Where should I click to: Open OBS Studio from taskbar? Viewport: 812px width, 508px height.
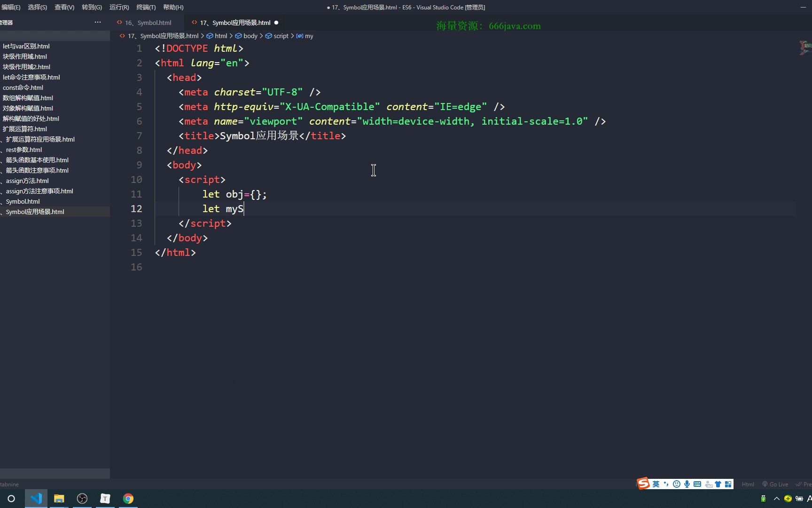click(82, 499)
